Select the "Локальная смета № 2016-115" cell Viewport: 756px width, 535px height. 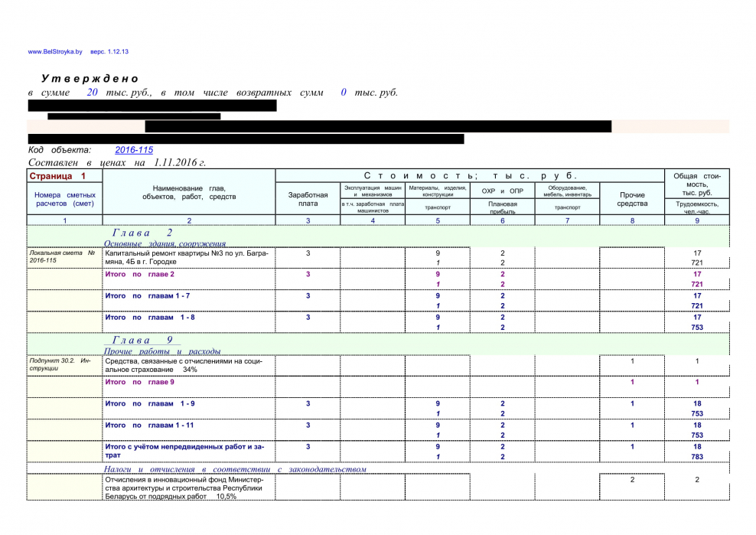[64, 256]
